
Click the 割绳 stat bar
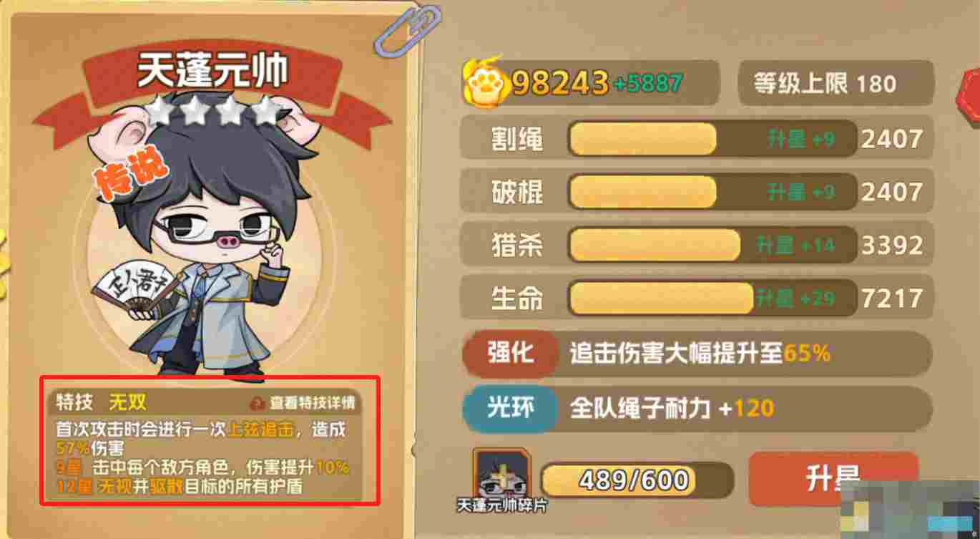click(x=712, y=139)
